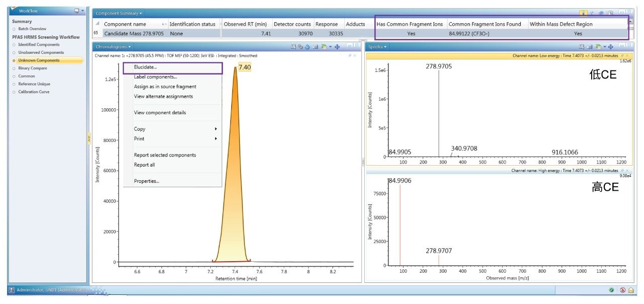Click the Workflow panel title
The width and height of the screenshot is (644, 304).
(x=28, y=11)
